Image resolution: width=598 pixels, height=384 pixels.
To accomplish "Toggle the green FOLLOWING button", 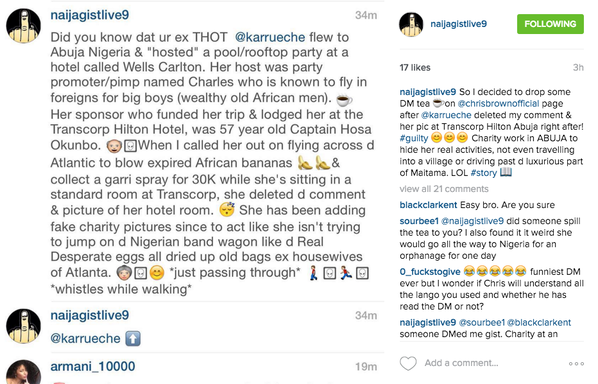I will click(x=550, y=24).
